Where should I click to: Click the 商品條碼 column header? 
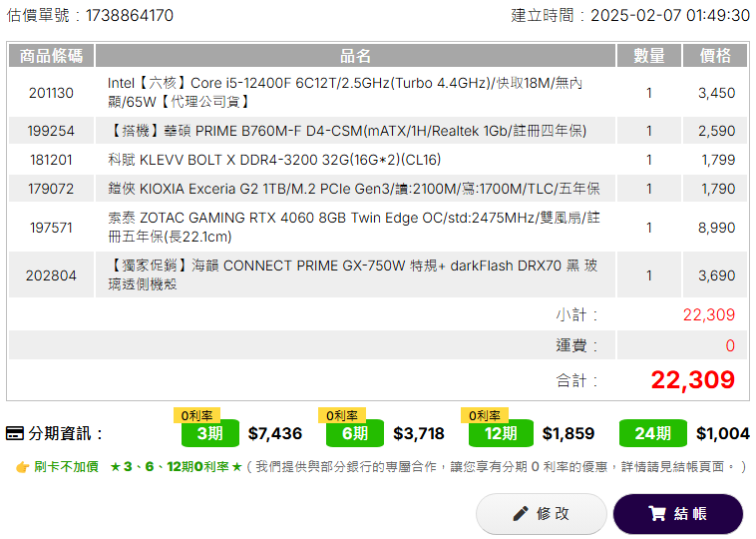click(x=51, y=56)
